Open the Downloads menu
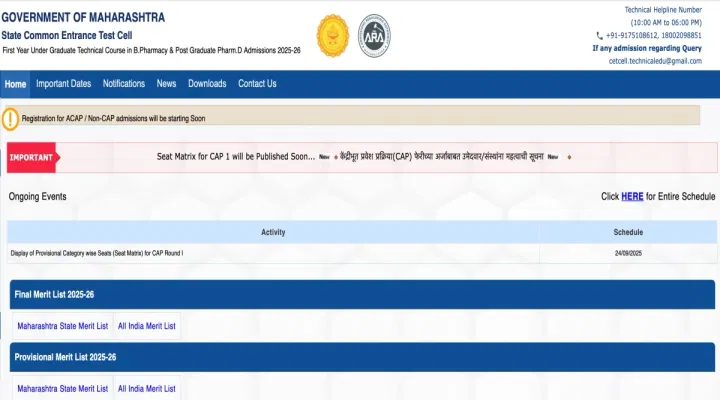The height and width of the screenshot is (400, 720). pyautogui.click(x=207, y=84)
